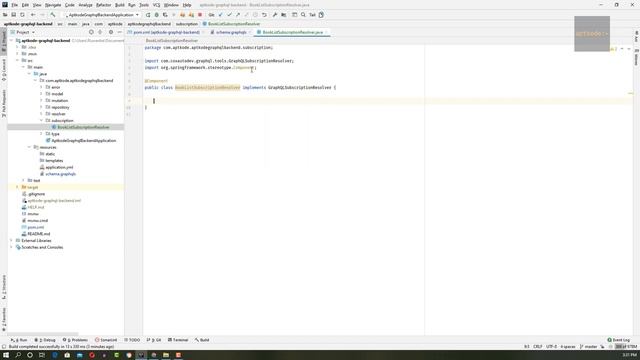Click the memory indicator in status bar
Viewport: 640px width, 360px height.
click(626, 347)
